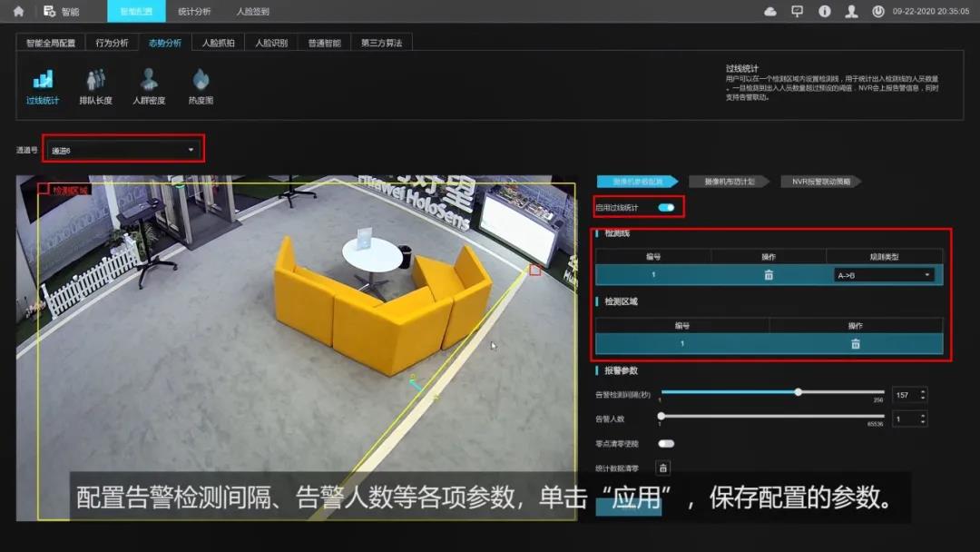Tick the 检测区域 checkbox on video
This screenshot has width=980, height=552.
43,190
